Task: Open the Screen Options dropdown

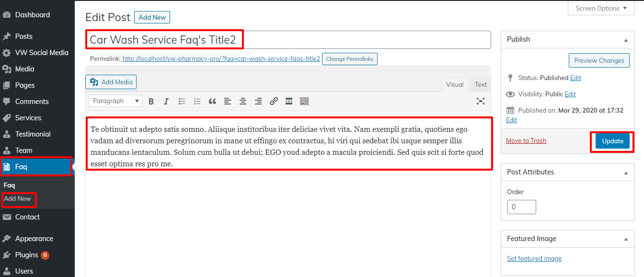Action: point(601,8)
